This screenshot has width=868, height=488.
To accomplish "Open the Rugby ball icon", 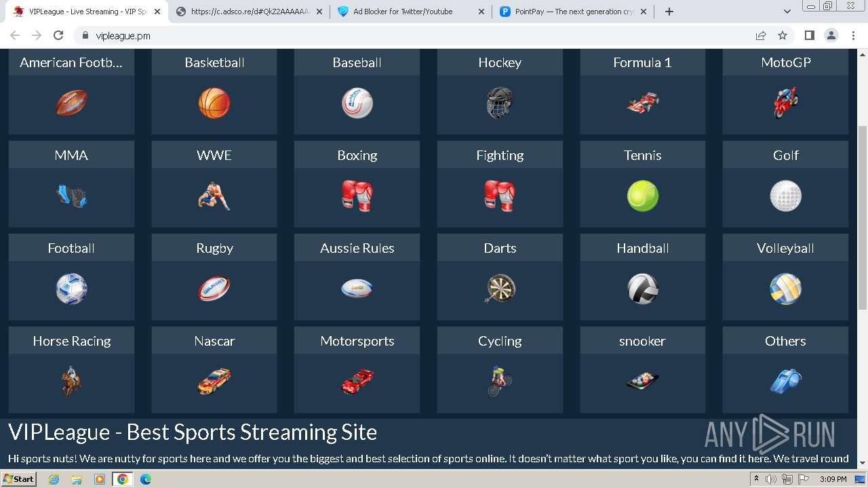I will (214, 289).
